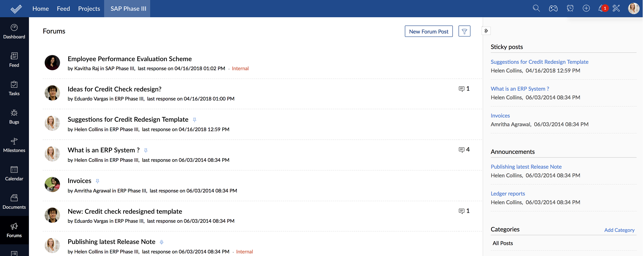
Task: Open the Projects tab
Action: 89,9
